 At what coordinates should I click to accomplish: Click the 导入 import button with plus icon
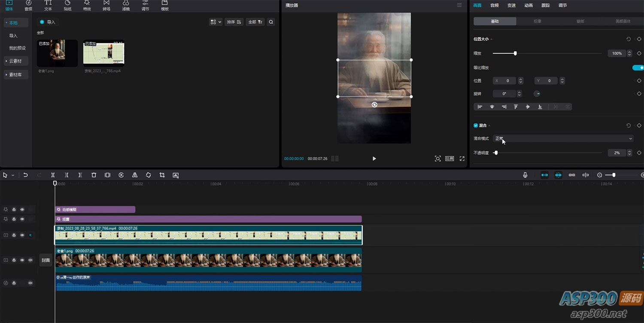[48, 22]
